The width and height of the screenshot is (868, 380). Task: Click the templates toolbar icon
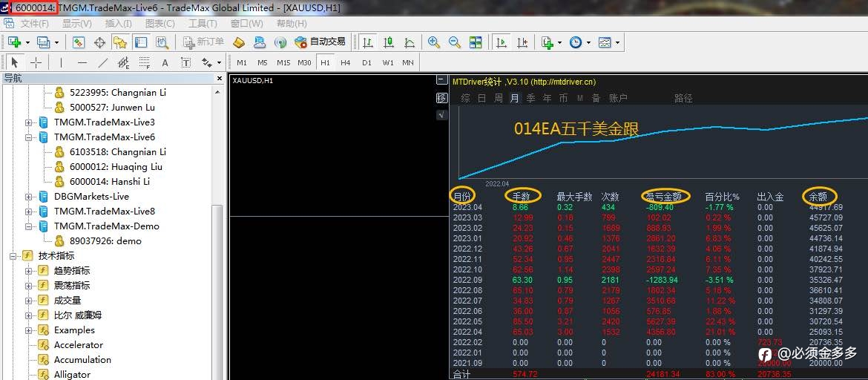click(605, 42)
